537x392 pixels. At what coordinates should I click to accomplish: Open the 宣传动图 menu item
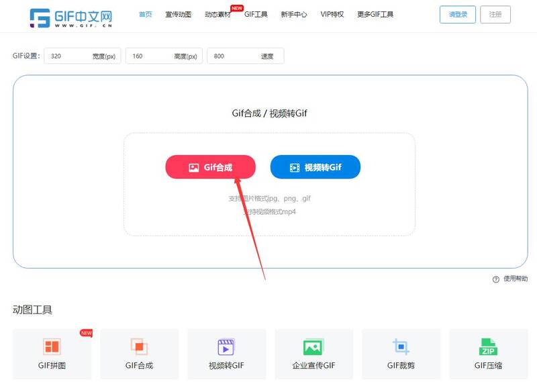[178, 14]
